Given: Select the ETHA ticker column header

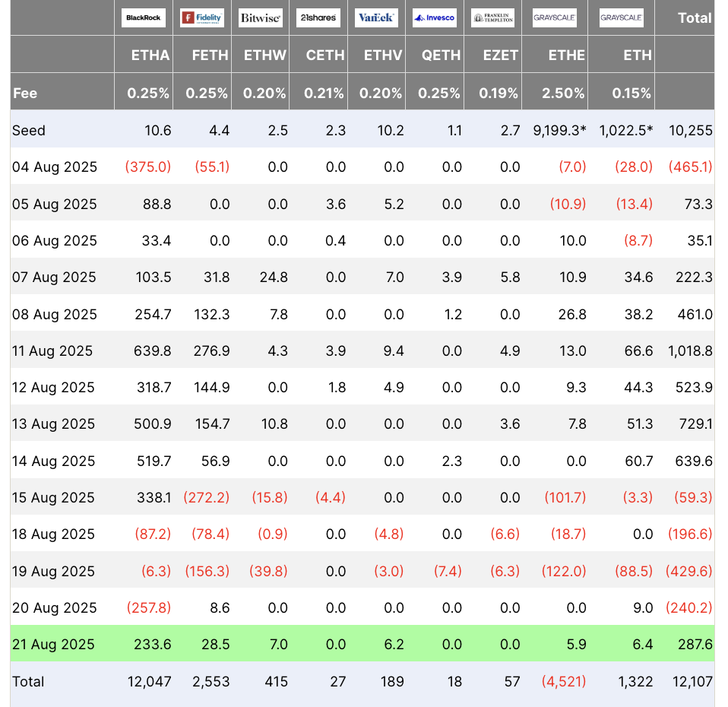Looking at the screenshot, I should click(x=150, y=55).
